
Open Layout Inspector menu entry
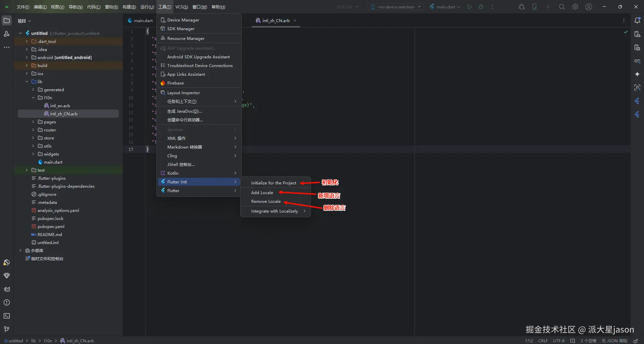199,93
